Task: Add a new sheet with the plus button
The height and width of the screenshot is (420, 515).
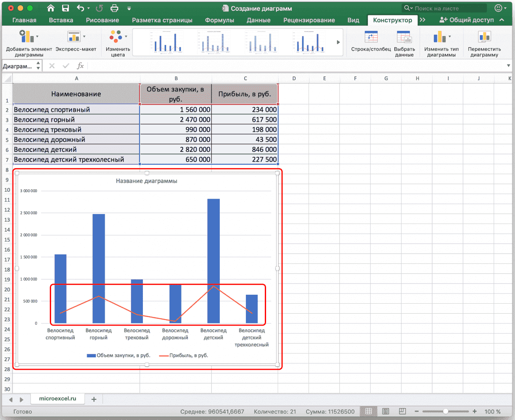Action: pyautogui.click(x=94, y=399)
